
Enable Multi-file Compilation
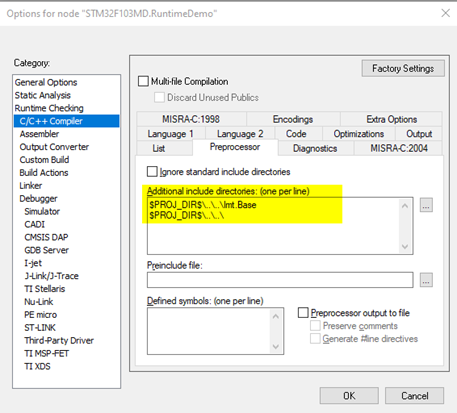(143, 81)
